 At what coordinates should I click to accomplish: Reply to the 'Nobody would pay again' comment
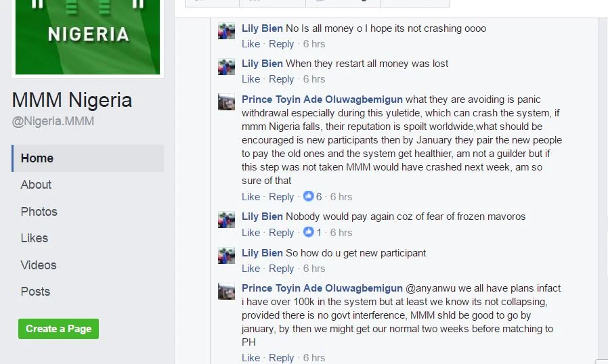coord(281,233)
